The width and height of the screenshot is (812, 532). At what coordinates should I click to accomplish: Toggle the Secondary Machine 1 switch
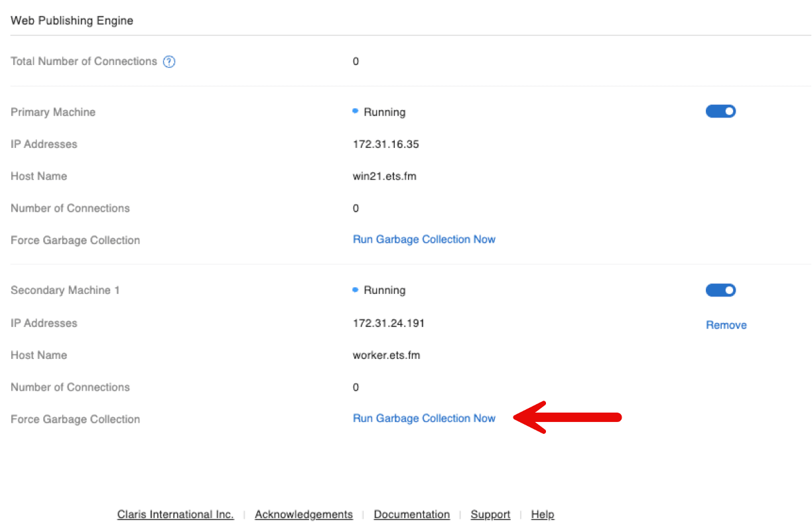tap(720, 290)
